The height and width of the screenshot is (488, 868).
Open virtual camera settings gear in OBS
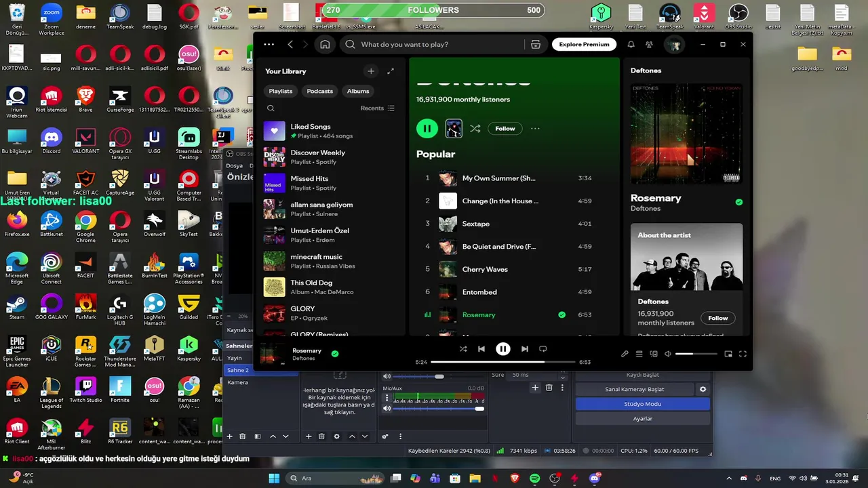703,389
